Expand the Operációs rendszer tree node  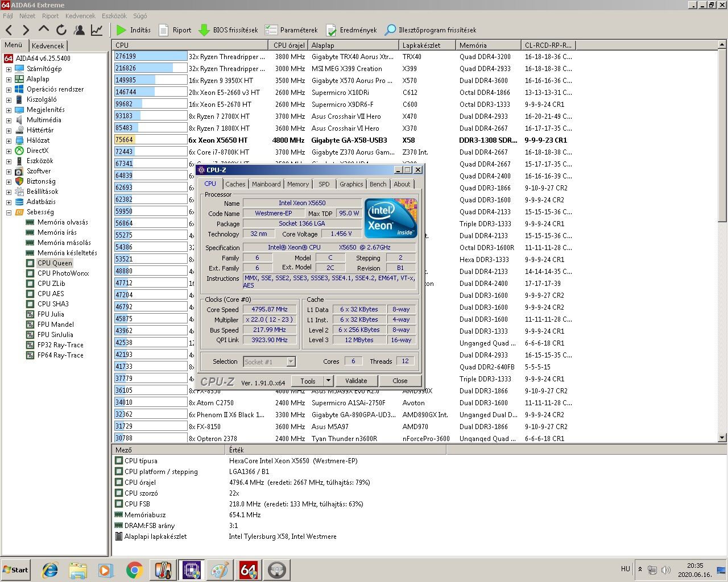coord(9,90)
